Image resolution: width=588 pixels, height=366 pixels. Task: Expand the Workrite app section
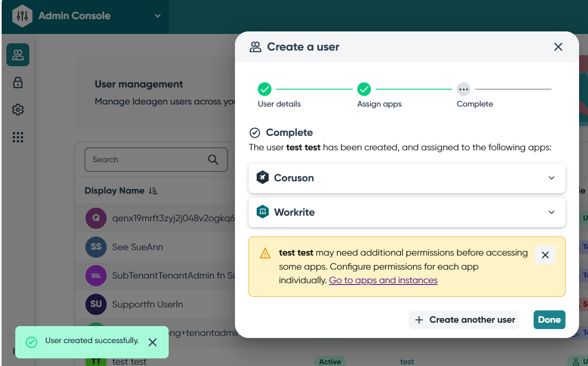[551, 212]
